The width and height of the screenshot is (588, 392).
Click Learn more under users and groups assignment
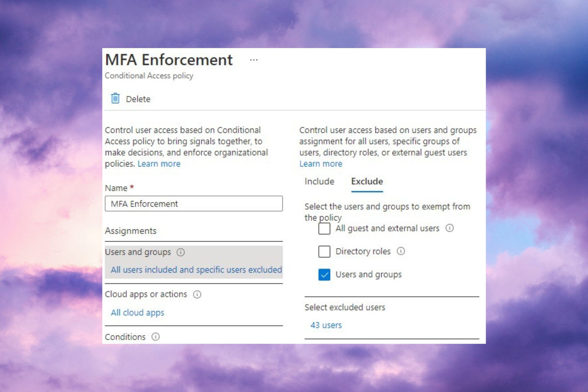click(x=320, y=164)
